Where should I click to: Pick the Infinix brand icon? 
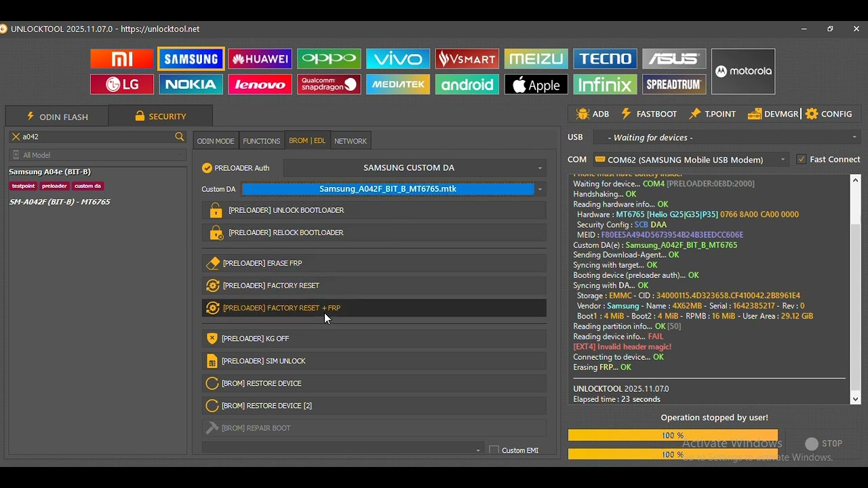click(606, 84)
